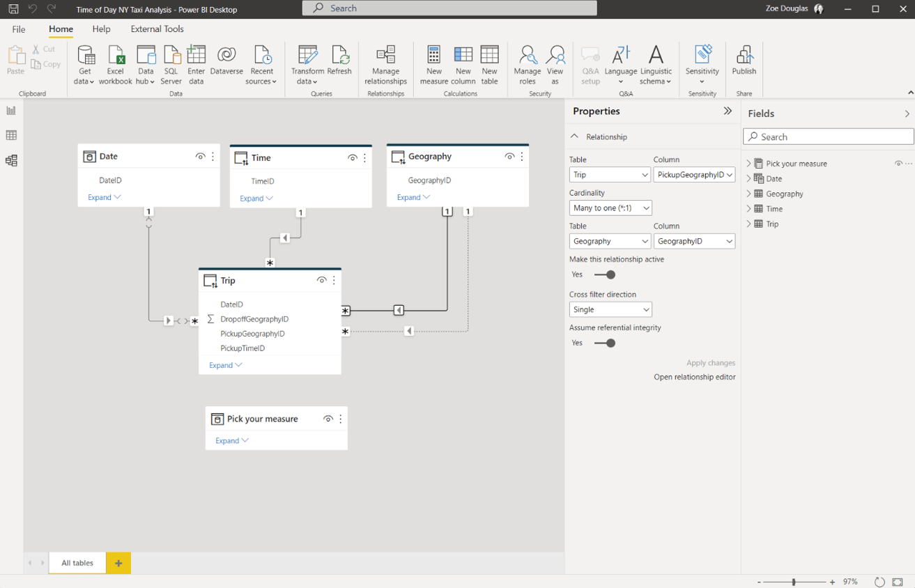Switch to Report view in sidebar
The image size is (915, 588).
click(x=11, y=111)
